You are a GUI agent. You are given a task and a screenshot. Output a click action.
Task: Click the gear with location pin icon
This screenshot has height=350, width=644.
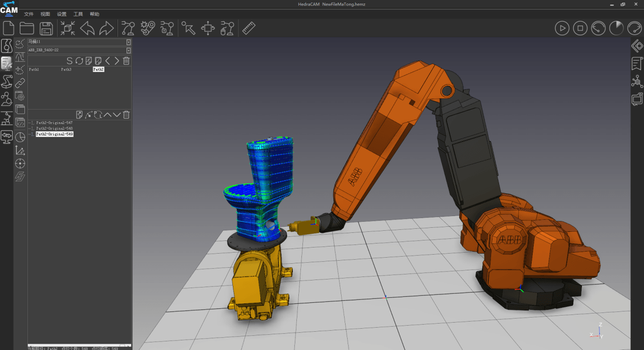pos(148,28)
